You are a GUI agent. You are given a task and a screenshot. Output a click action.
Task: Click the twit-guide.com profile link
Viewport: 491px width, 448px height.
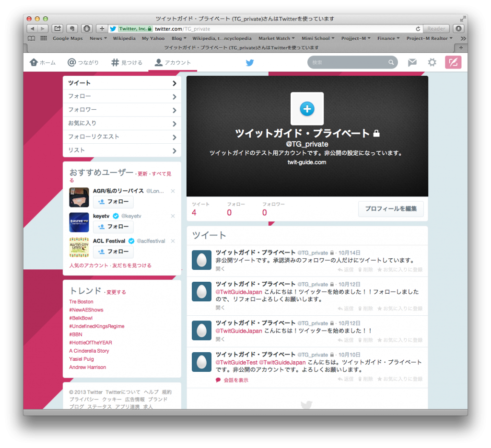tap(307, 162)
